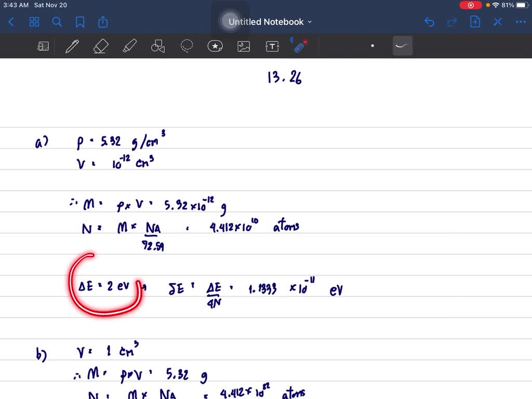The image size is (532, 399).
Task: Activate the Lasso selection tool
Action: coord(187,46)
